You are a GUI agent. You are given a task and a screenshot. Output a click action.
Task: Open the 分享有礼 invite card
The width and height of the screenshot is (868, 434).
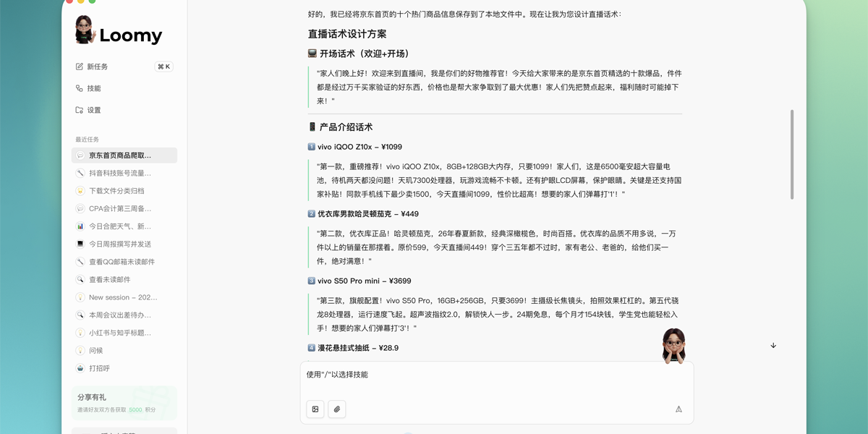tap(124, 403)
